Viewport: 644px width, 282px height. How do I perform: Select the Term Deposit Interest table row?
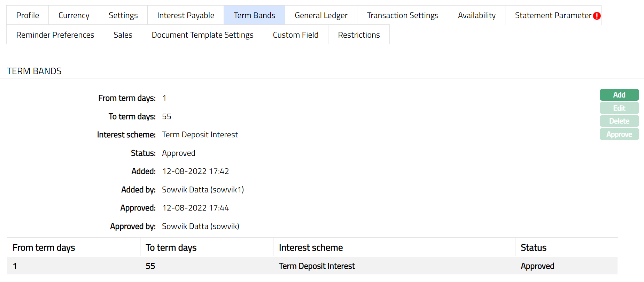click(x=317, y=266)
